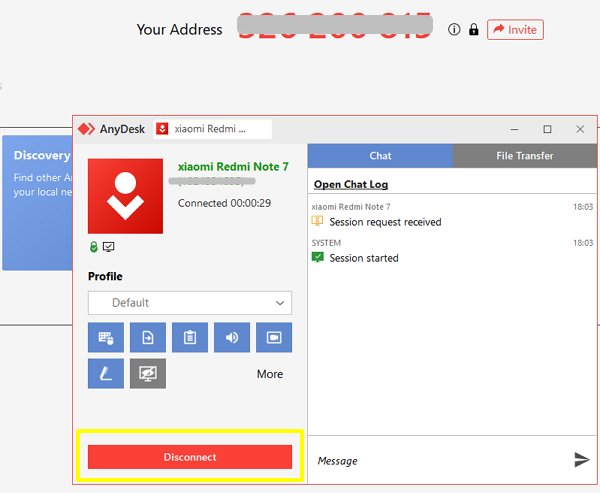This screenshot has width=600, height=493.
Task: Click the monitor status icon under avatar
Action: pyautogui.click(x=109, y=247)
